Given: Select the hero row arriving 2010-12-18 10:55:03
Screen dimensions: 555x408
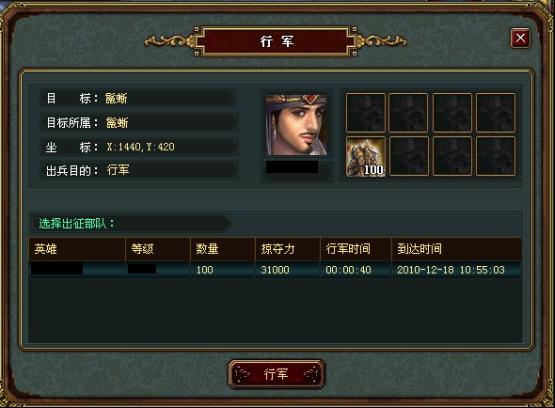Looking at the screenshot, I should click(x=275, y=270).
